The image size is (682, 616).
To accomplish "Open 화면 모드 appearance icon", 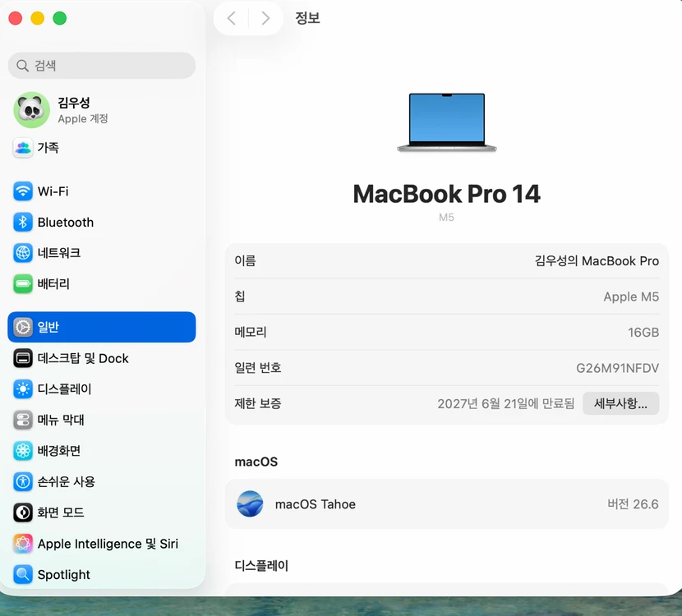I will tap(23, 513).
